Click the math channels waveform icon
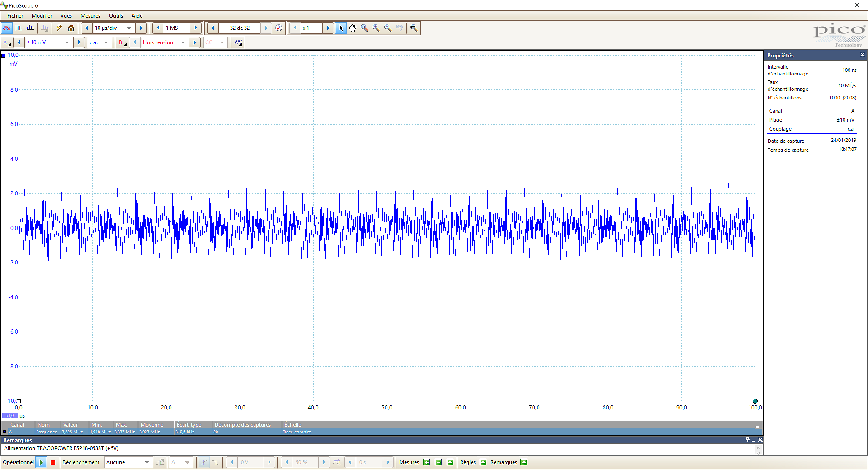Image resolution: width=868 pixels, height=470 pixels. click(238, 42)
